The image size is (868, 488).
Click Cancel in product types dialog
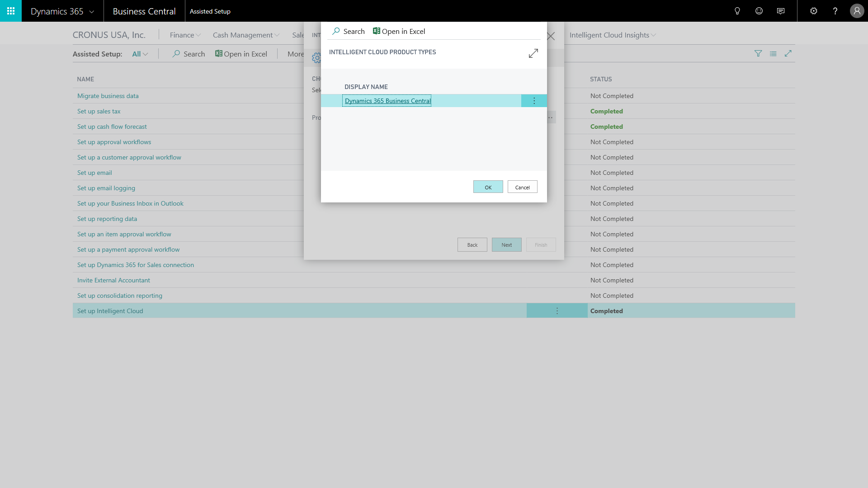(523, 187)
